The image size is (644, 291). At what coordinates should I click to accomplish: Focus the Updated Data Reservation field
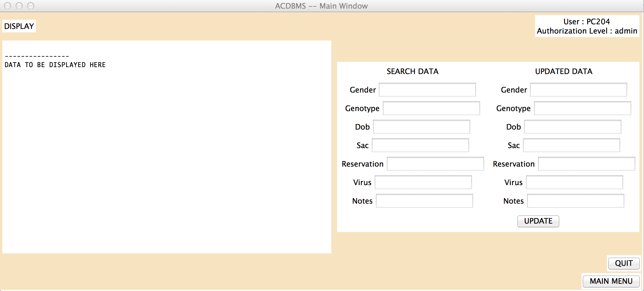tap(586, 164)
